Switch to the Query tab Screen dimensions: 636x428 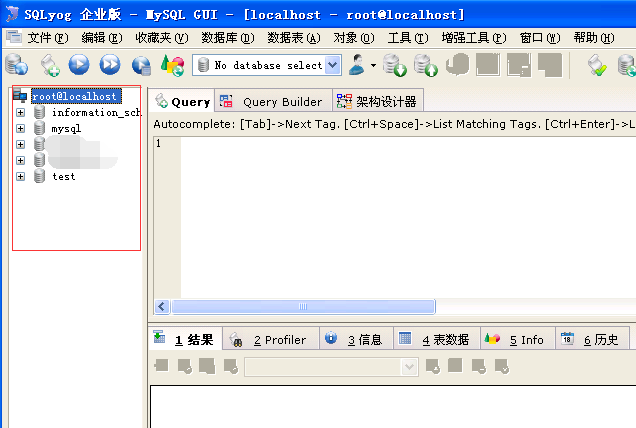183,101
